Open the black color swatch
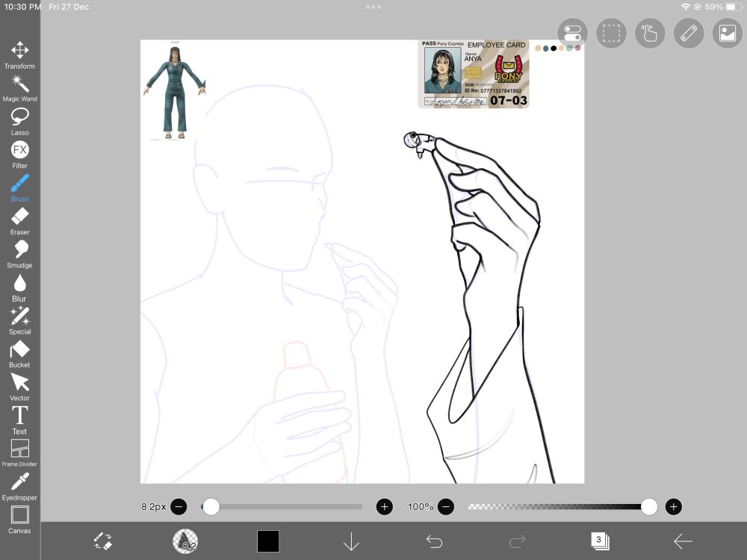747x560 pixels. click(x=268, y=541)
